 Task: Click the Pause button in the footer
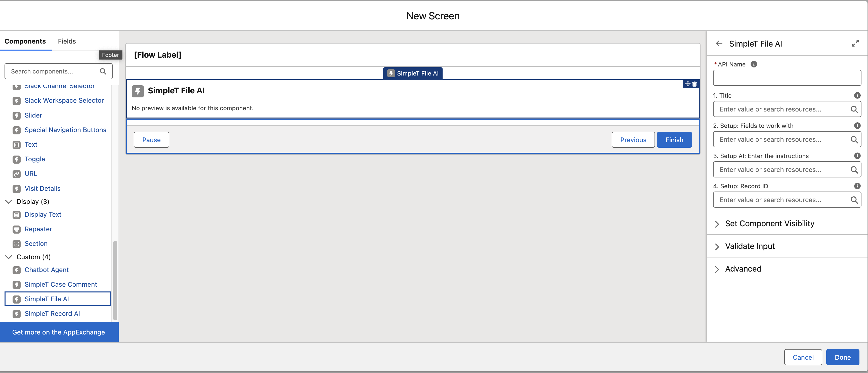[x=151, y=140]
